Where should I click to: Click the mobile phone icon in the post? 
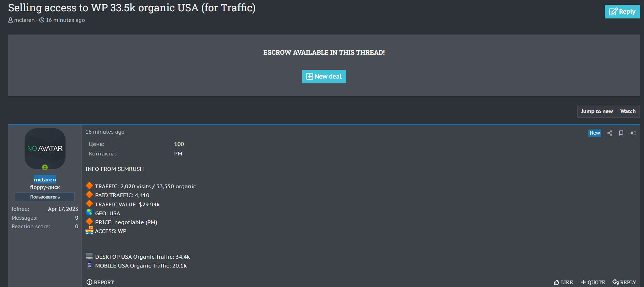point(89,265)
